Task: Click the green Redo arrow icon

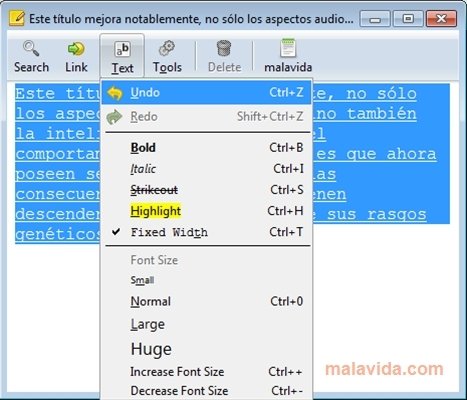Action: pos(115,117)
